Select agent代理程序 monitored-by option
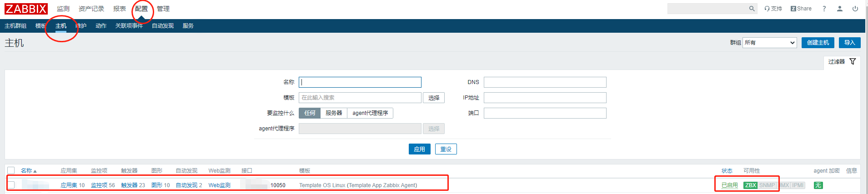The width and height of the screenshot is (868, 194). (370, 113)
